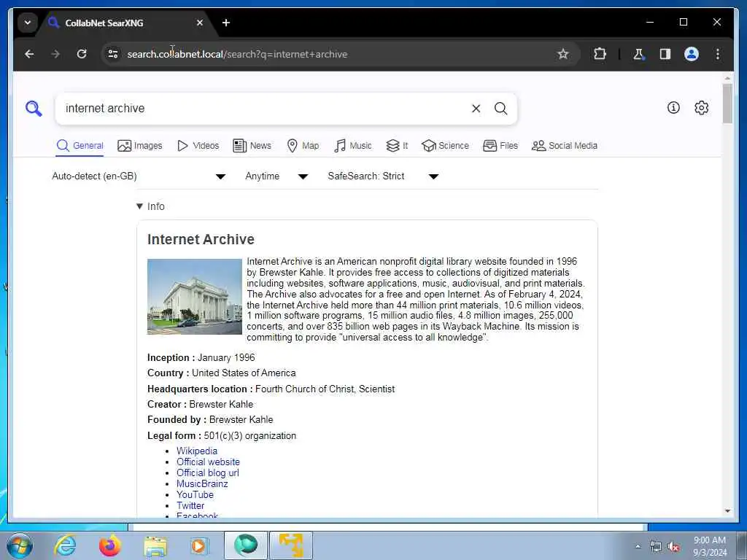The height and width of the screenshot is (560, 747).
Task: Switch to It category
Action: (397, 146)
